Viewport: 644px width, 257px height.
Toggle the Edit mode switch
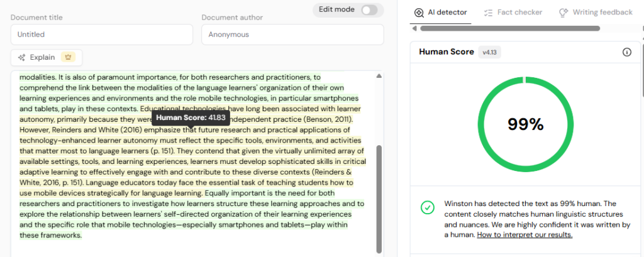369,10
